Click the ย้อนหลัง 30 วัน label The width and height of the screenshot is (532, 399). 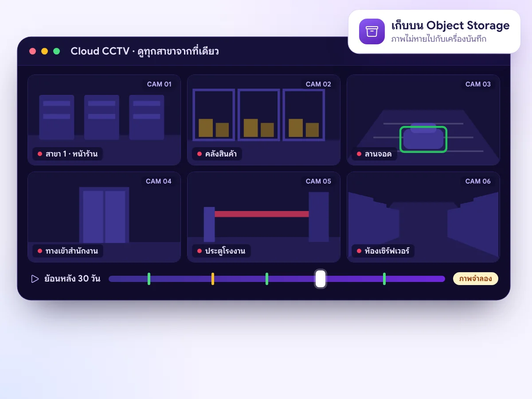coord(72,279)
